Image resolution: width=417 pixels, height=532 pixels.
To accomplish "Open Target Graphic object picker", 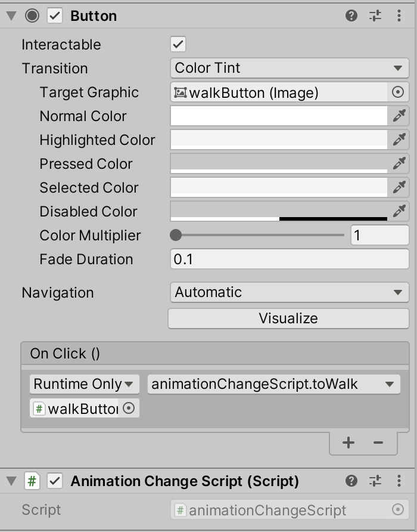I will (x=398, y=92).
